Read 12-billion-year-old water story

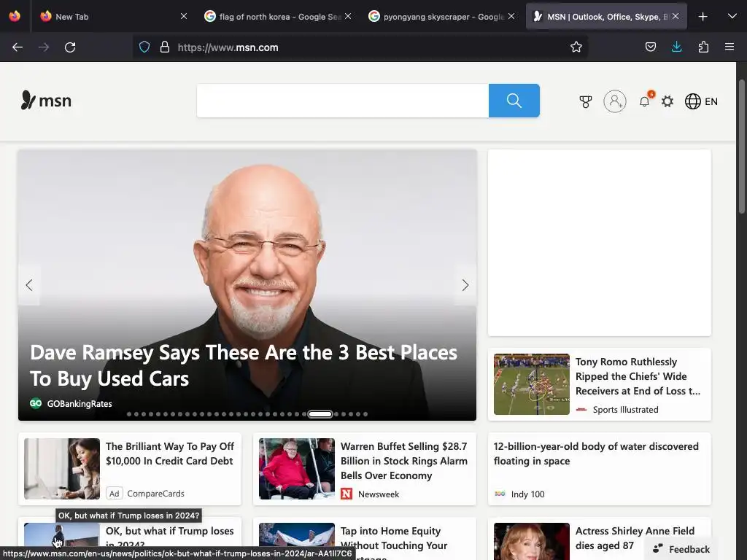pos(596,454)
